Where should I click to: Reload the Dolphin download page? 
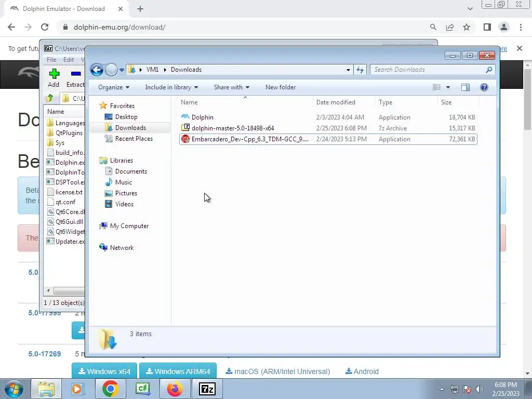(45, 27)
